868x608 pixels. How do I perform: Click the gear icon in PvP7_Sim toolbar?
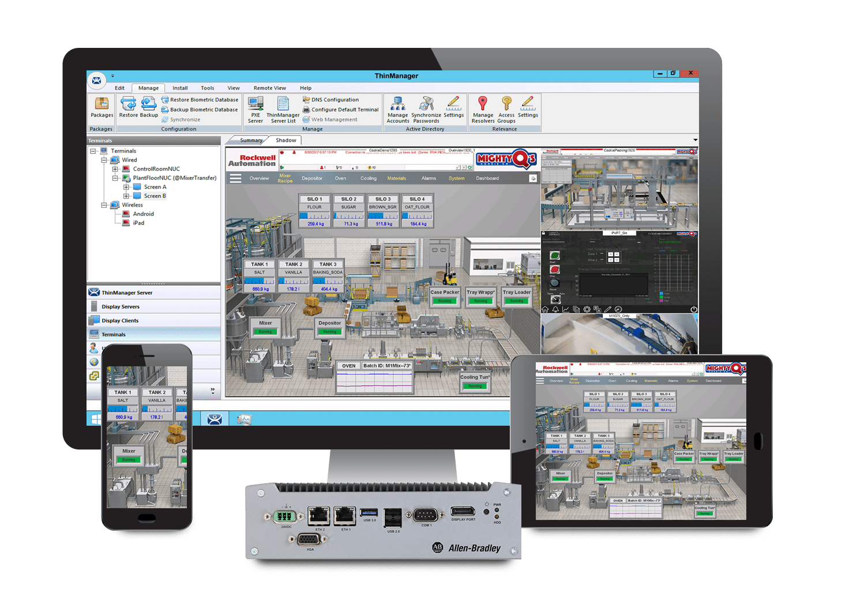click(587, 310)
